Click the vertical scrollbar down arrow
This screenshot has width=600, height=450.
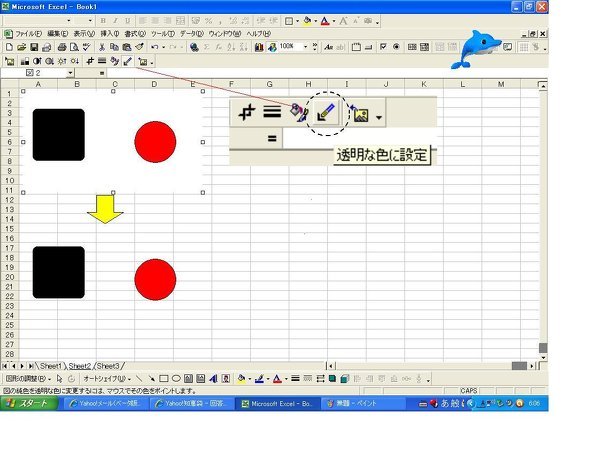543,357
